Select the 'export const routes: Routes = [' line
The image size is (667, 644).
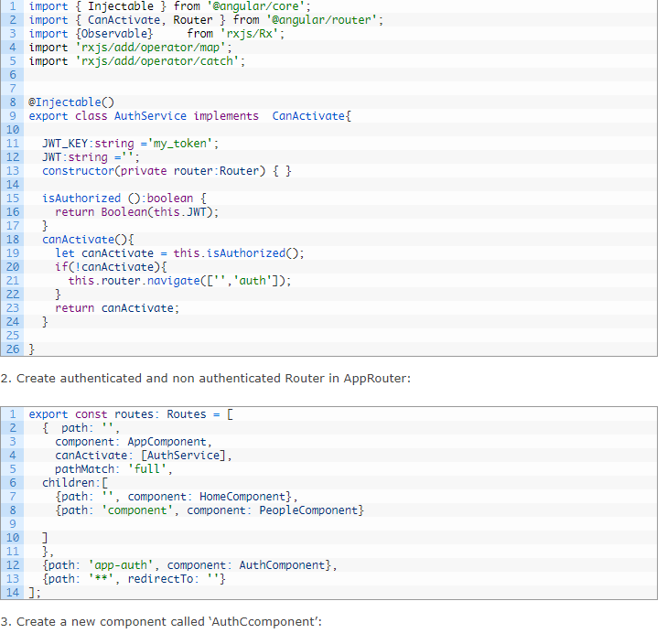click(131, 414)
